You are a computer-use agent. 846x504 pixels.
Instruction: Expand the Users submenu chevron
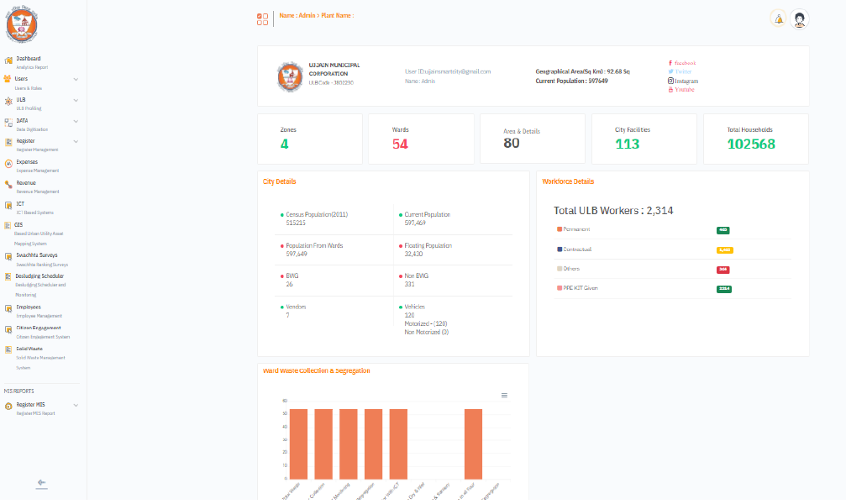(76, 80)
